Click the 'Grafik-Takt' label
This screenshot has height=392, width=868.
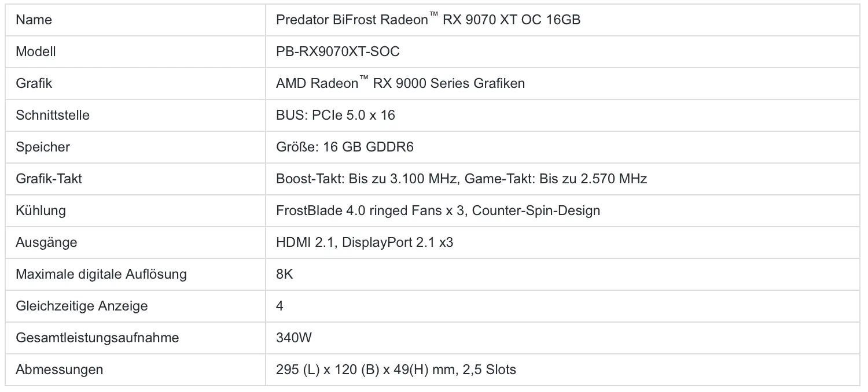click(x=49, y=179)
